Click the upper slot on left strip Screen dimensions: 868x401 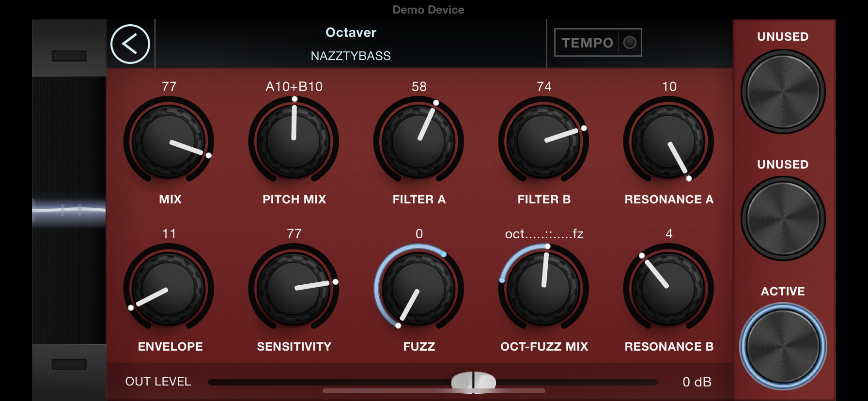tap(69, 56)
